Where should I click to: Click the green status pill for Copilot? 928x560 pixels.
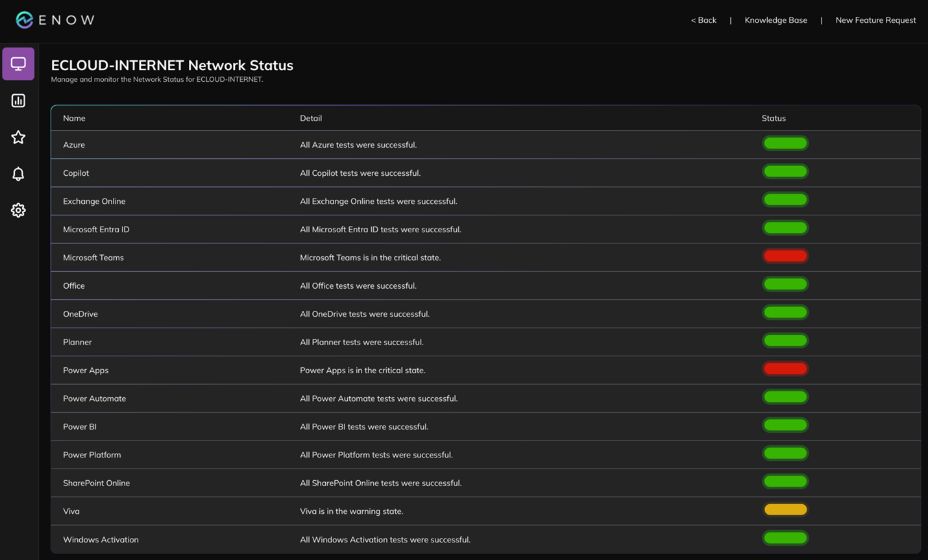[785, 172]
